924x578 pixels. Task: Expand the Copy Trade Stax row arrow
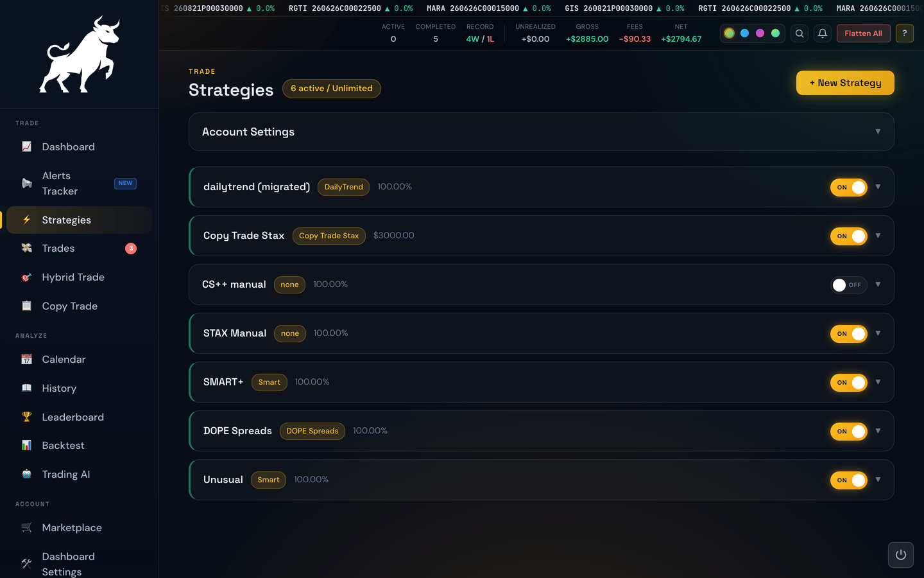pos(878,236)
